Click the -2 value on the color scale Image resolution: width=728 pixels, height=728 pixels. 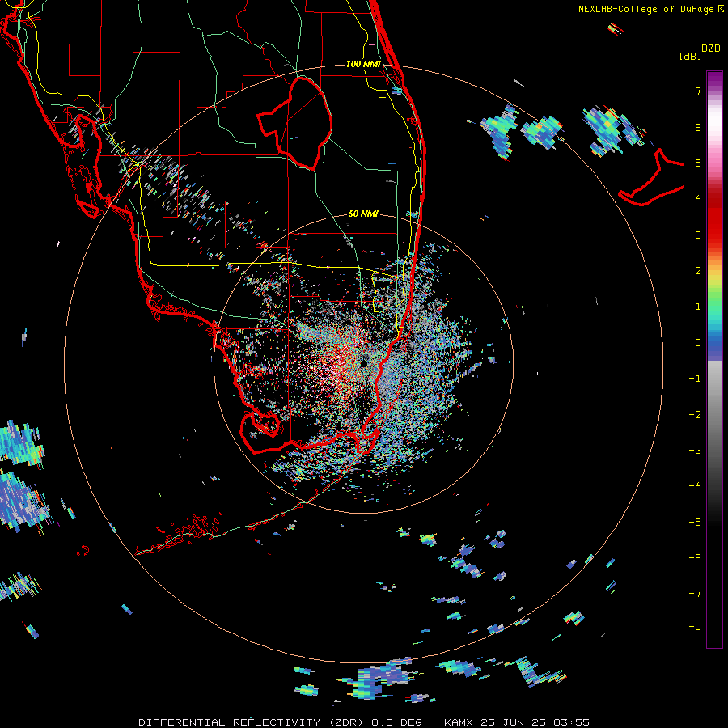pyautogui.click(x=695, y=414)
